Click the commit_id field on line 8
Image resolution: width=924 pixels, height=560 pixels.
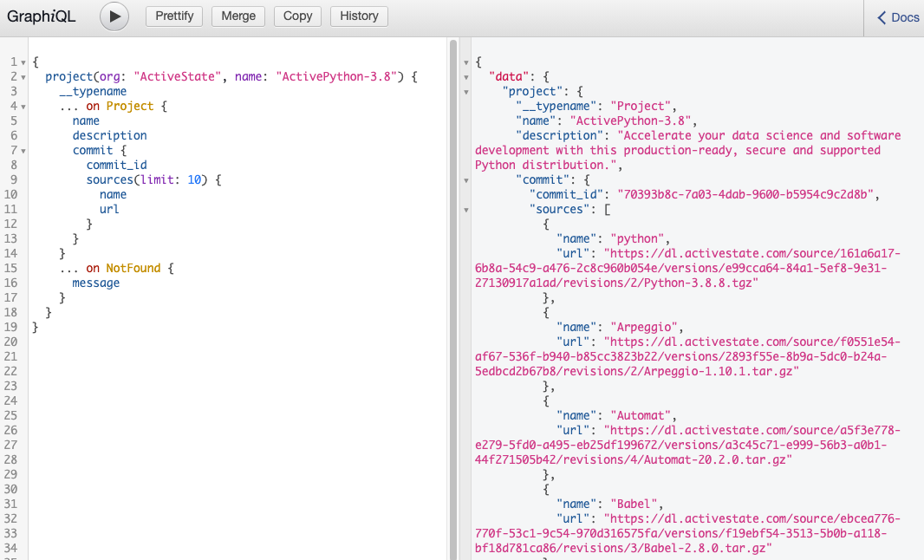click(x=117, y=165)
